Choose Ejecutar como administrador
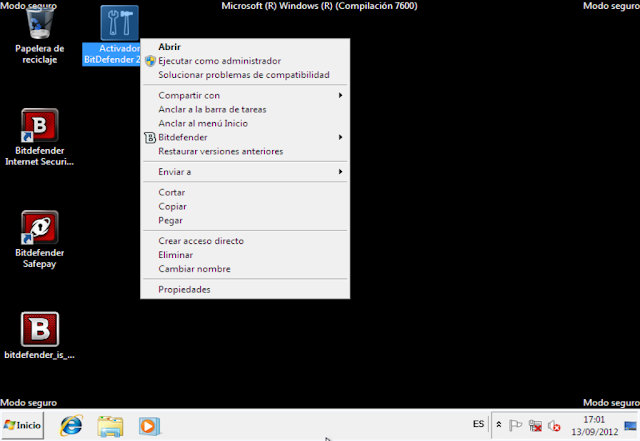 point(245,61)
